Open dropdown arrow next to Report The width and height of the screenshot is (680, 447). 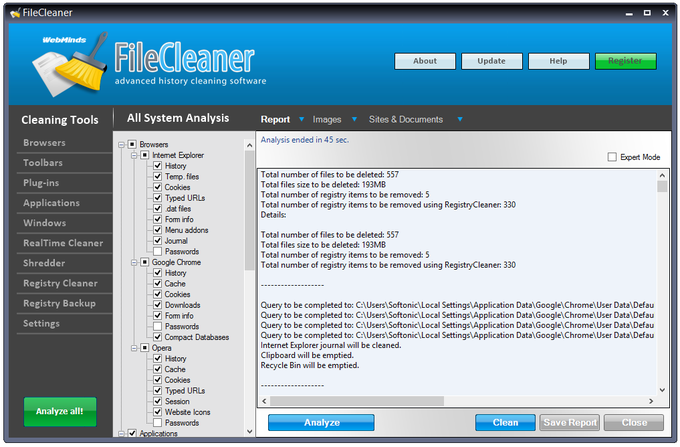click(301, 119)
